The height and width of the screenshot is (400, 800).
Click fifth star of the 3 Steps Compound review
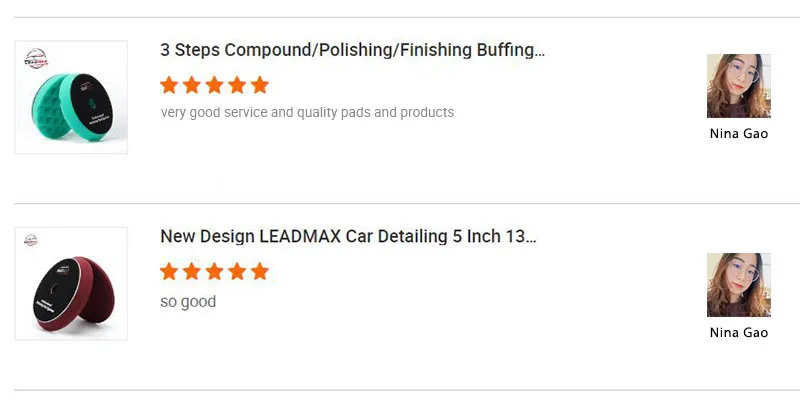[x=260, y=84]
